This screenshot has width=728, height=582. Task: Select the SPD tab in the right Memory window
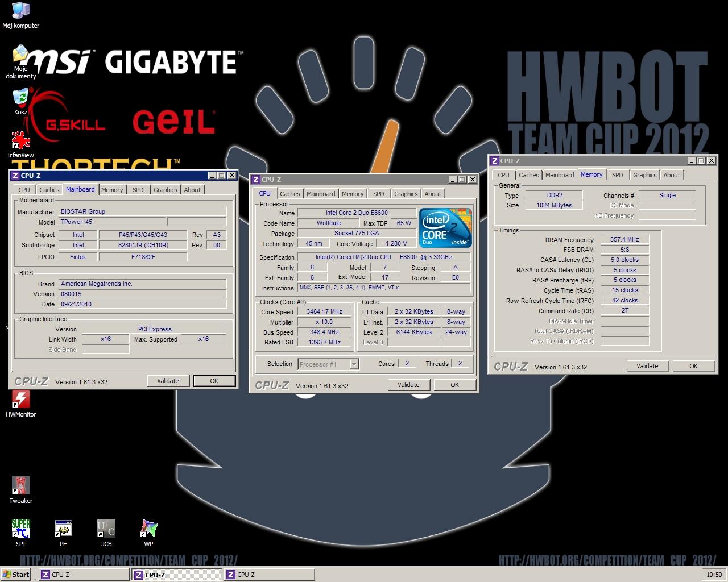[618, 175]
